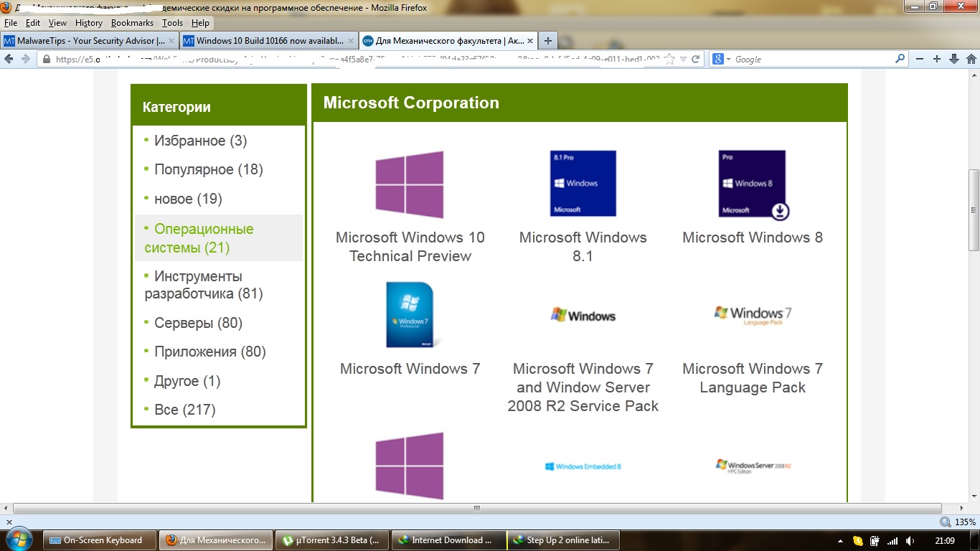This screenshot has height=551, width=980.
Task: Show hidden system tray icons
Action: coord(841,540)
